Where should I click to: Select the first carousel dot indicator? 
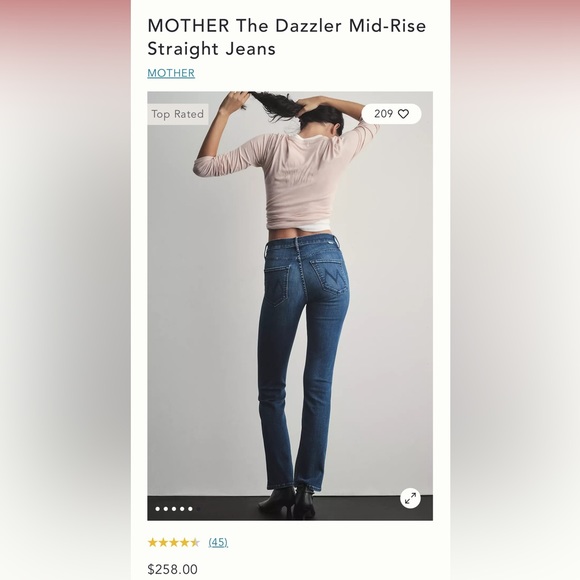[x=158, y=509]
